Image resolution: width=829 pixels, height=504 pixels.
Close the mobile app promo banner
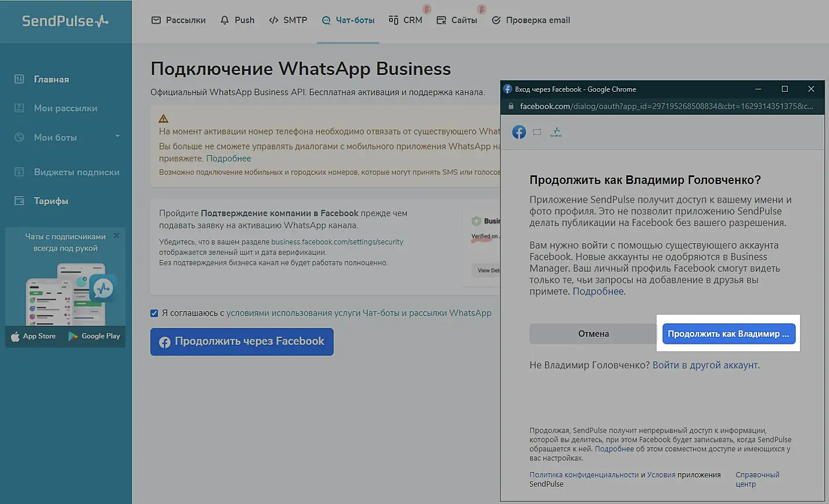[117, 236]
